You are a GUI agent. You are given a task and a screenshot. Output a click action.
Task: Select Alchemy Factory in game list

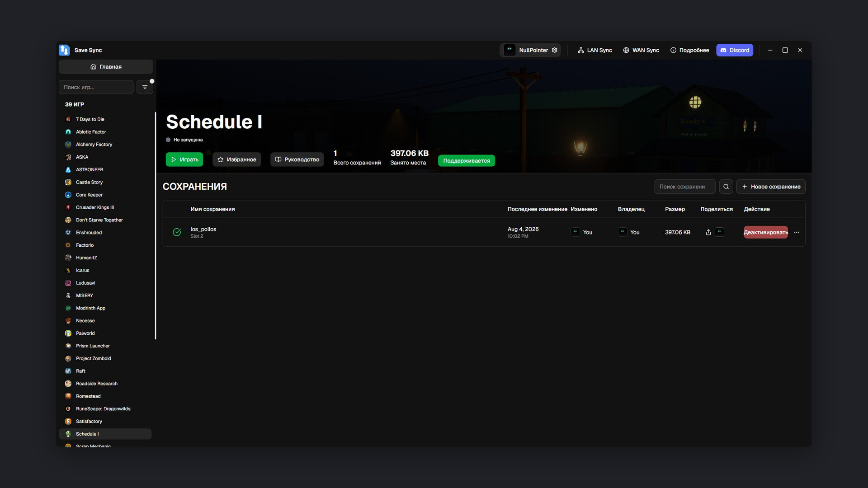pyautogui.click(x=105, y=145)
